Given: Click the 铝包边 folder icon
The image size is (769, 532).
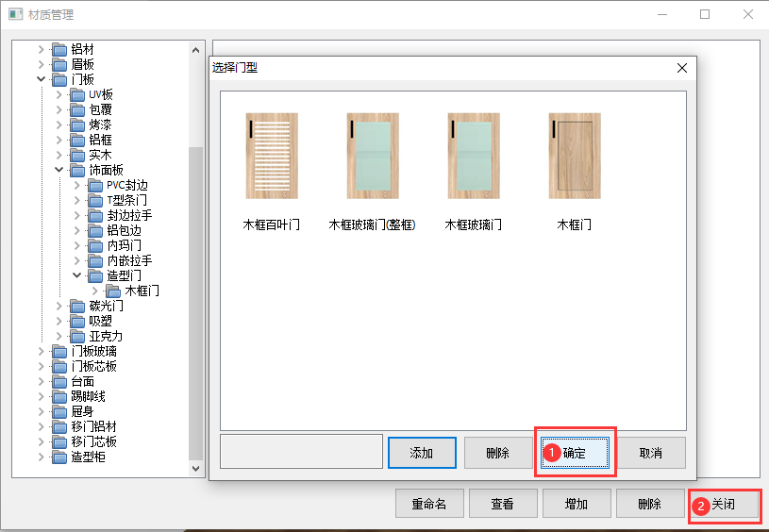Looking at the screenshot, I should (x=95, y=231).
